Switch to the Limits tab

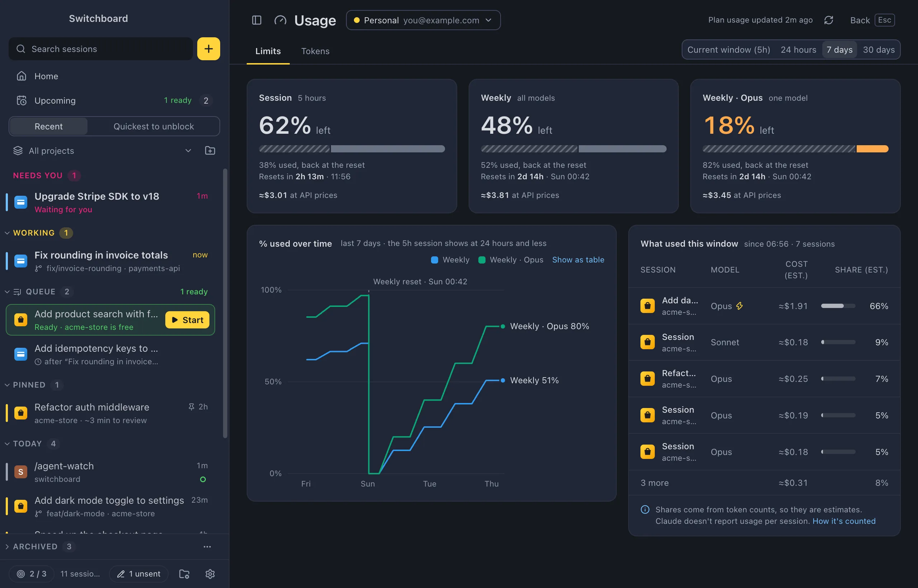click(x=268, y=51)
